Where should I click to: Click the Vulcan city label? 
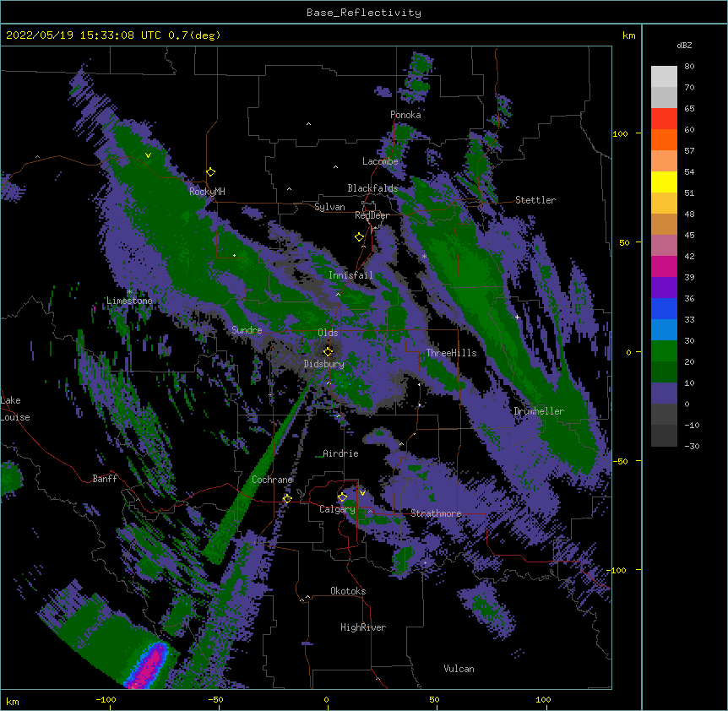coord(459,669)
